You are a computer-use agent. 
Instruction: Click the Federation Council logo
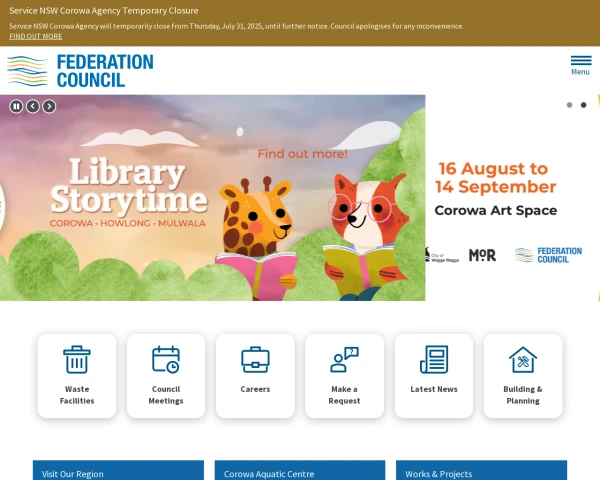pos(80,71)
